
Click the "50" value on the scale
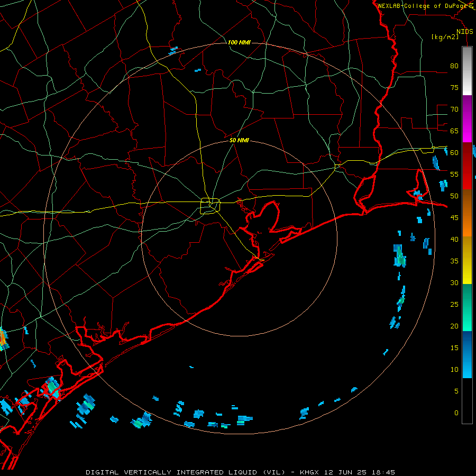454,196
